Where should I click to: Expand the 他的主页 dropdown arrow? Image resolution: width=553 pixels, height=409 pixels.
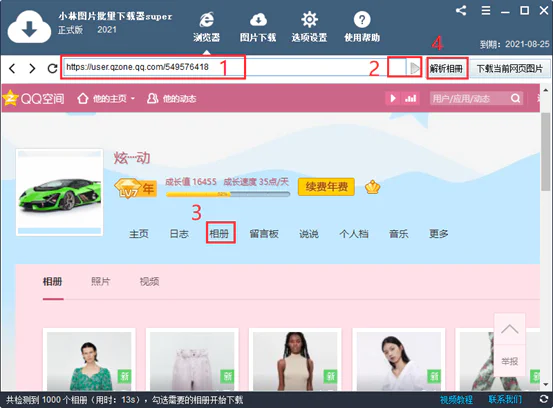(x=133, y=99)
